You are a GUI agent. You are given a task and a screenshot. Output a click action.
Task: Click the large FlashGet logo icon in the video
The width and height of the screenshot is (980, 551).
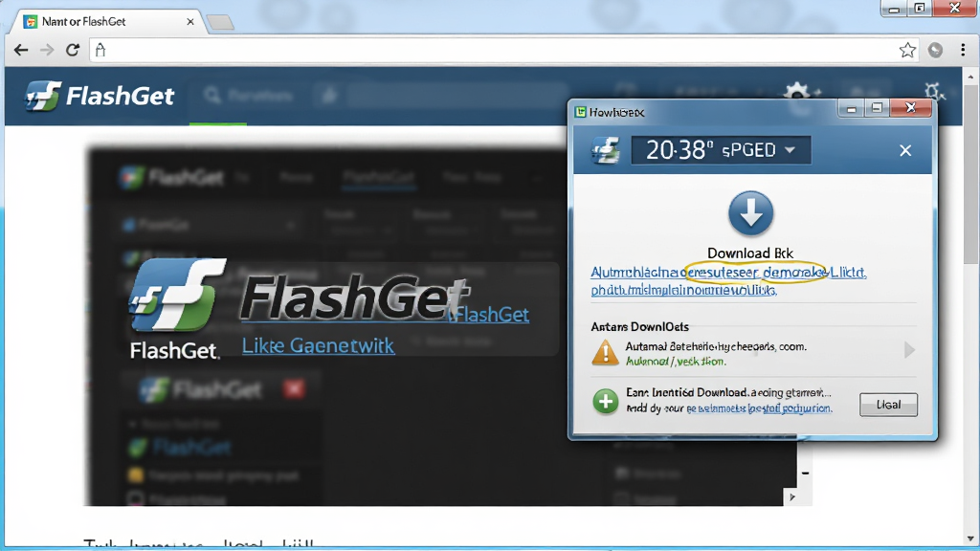point(177,295)
